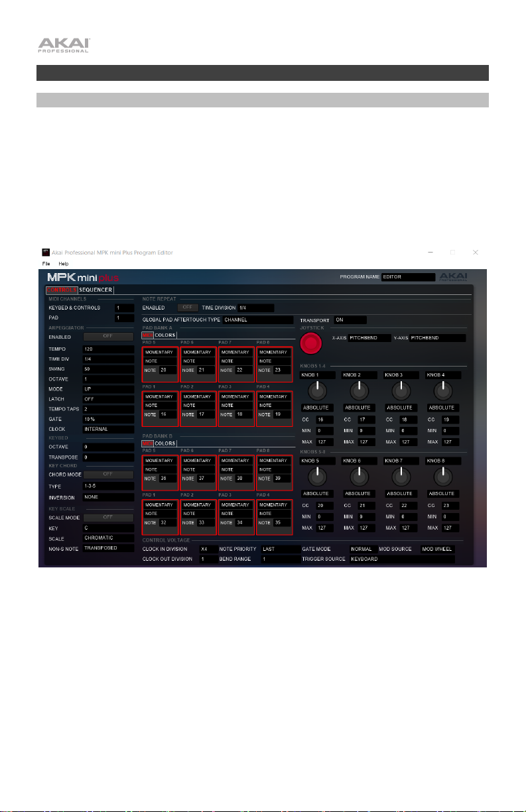Screen dimensions: 526x812
Task: Click Clock In Division X4 field
Action: (x=208, y=550)
